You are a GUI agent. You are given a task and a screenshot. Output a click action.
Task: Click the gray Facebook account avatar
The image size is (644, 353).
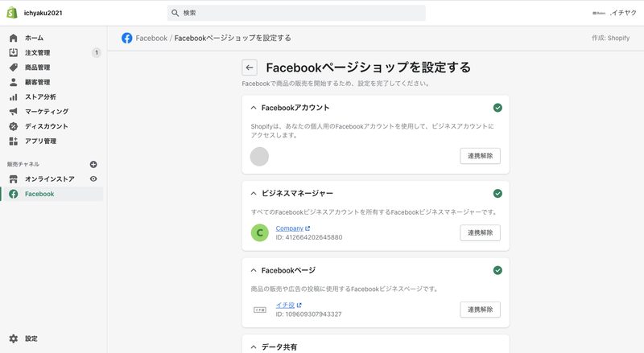pyautogui.click(x=259, y=156)
